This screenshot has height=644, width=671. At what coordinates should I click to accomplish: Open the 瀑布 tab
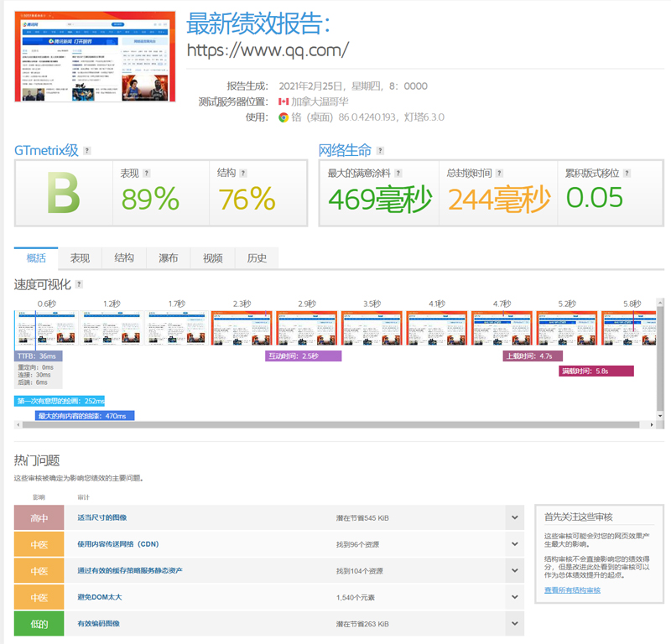coord(169,258)
